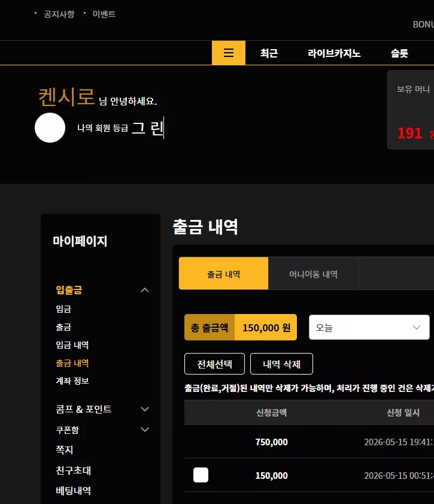Open the 오늘 period dropdown
The width and height of the screenshot is (434, 504).
369,327
